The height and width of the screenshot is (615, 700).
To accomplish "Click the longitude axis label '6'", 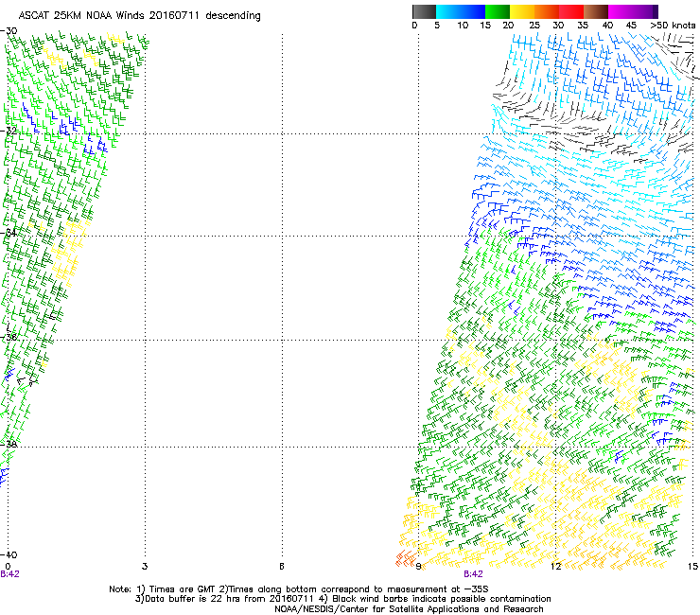I will tap(282, 566).
